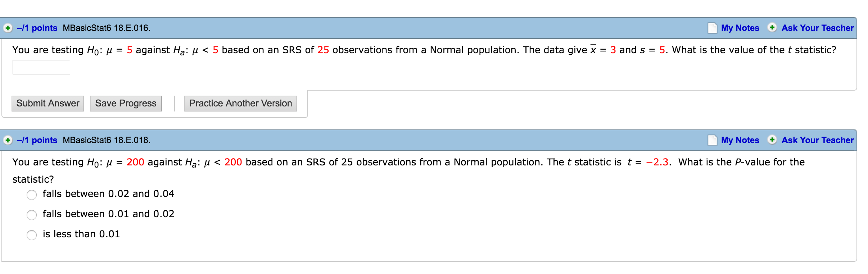Click the t statistic answer input box
Viewport: 868px width, 274px height.
pos(41,67)
